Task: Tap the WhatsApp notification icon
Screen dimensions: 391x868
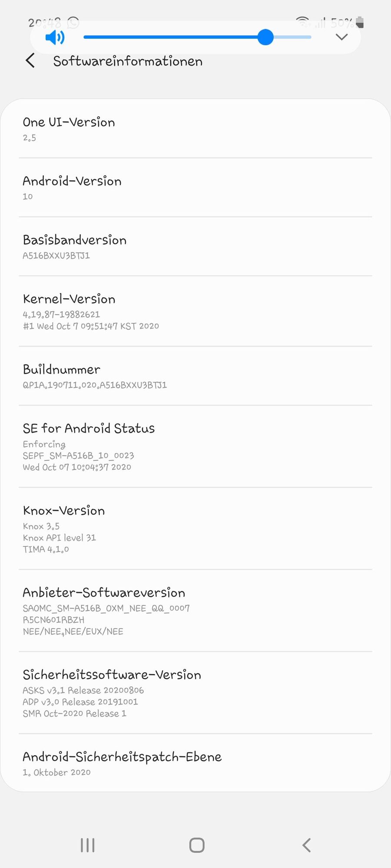Action: (73, 22)
